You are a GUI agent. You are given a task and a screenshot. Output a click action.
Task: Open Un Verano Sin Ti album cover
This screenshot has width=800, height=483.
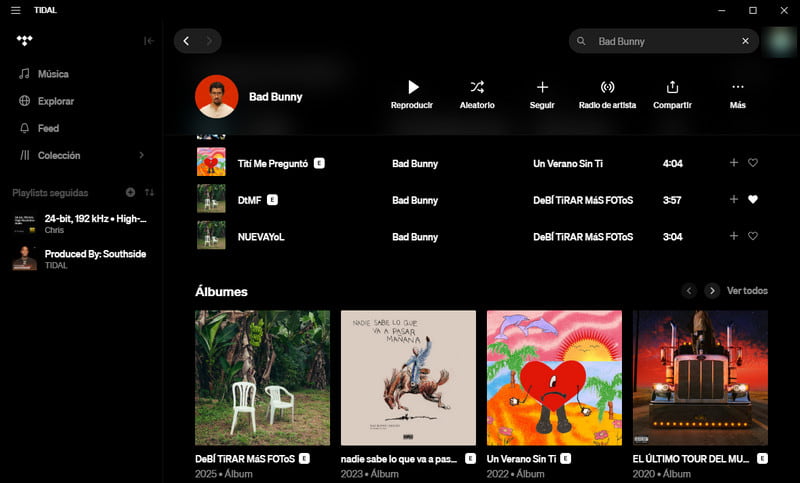pyautogui.click(x=554, y=378)
